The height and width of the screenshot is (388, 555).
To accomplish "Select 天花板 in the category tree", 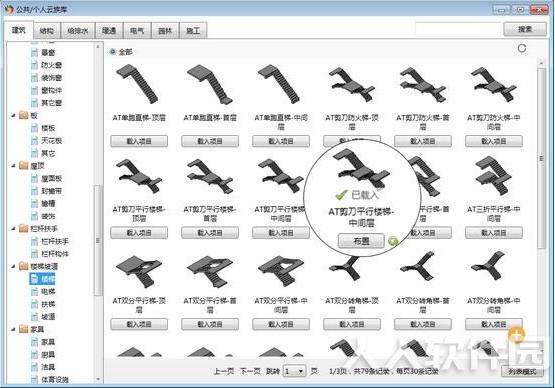I will pyautogui.click(x=51, y=141).
